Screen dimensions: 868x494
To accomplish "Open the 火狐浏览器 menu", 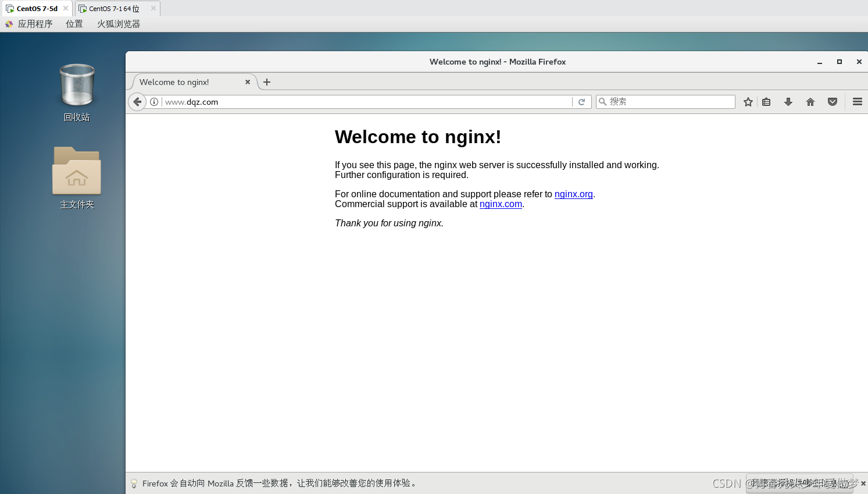I will pos(119,24).
